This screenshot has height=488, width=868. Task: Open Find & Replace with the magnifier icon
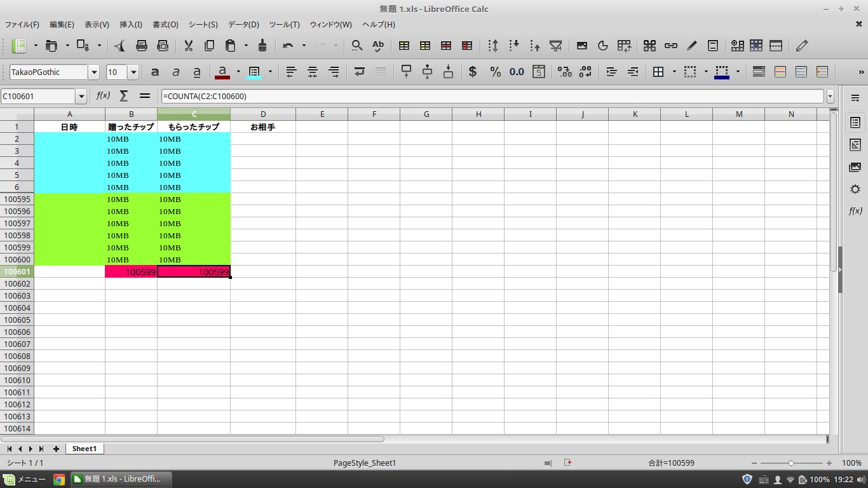pos(357,46)
